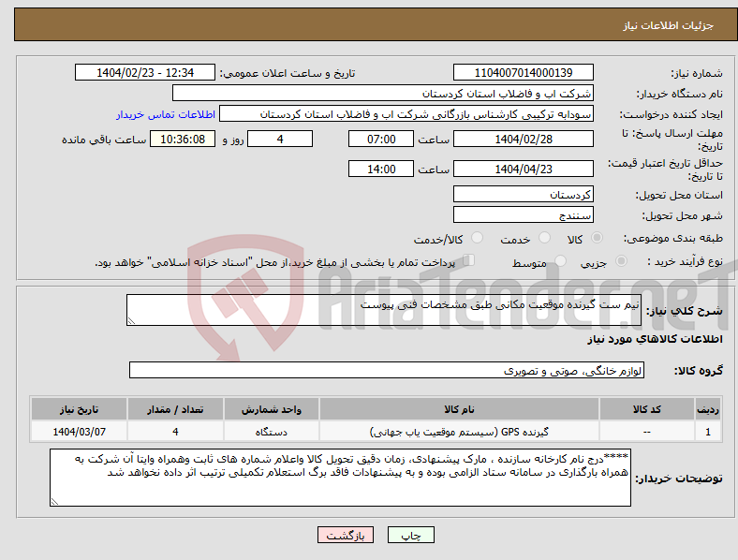Click the delivery province field کردستان
The height and width of the screenshot is (560, 738).
click(x=523, y=194)
